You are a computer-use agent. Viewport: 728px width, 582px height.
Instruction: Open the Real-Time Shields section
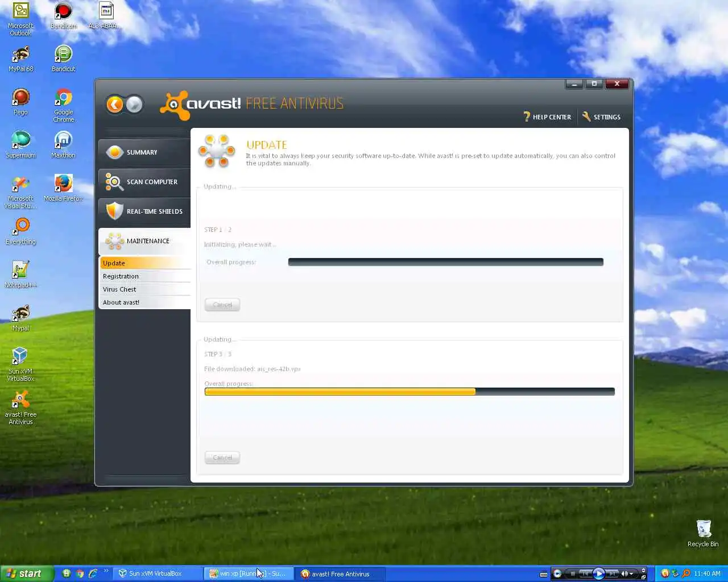coord(144,211)
